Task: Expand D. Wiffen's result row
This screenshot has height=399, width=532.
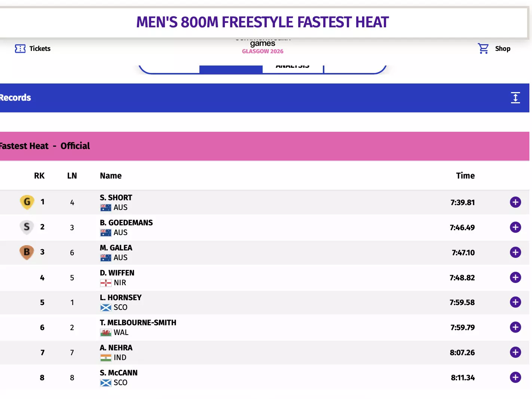Action: point(515,277)
